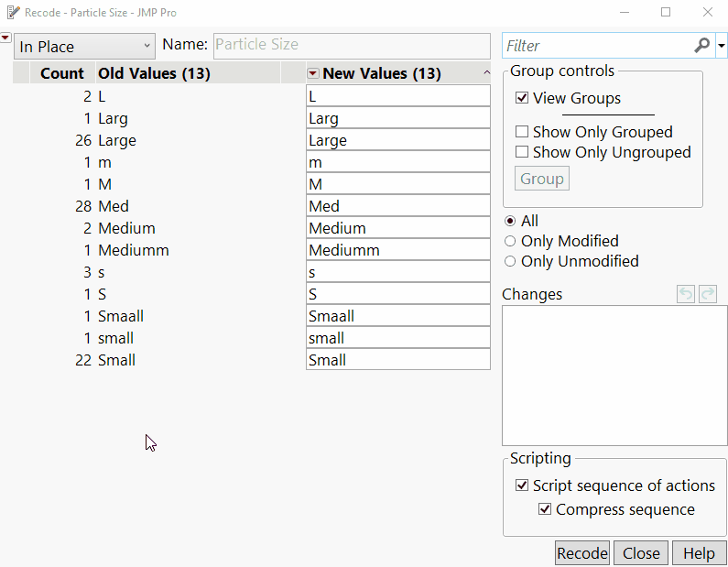Expand the filter options dropdown arrow

point(722,45)
